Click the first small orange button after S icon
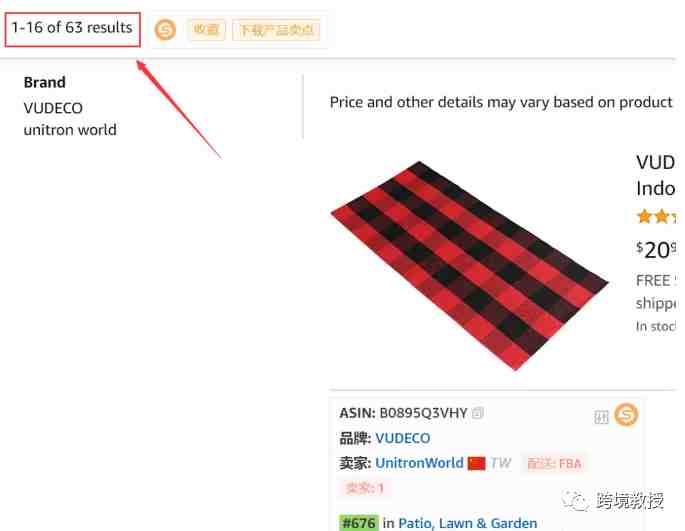 tap(206, 30)
